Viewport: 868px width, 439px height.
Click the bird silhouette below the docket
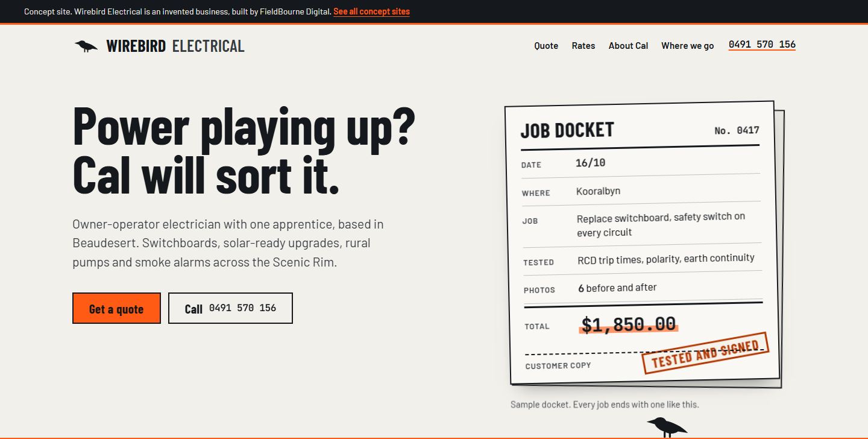coord(667,426)
